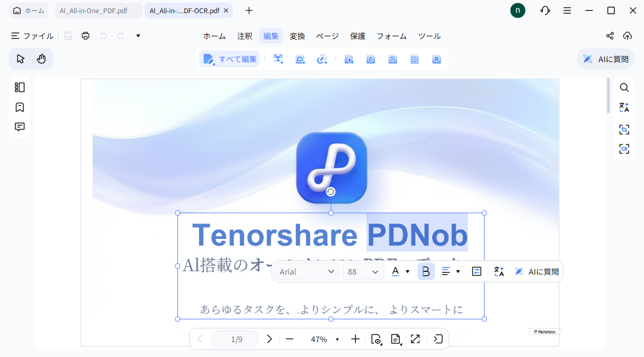Select the header and footer tool

click(x=415, y=59)
